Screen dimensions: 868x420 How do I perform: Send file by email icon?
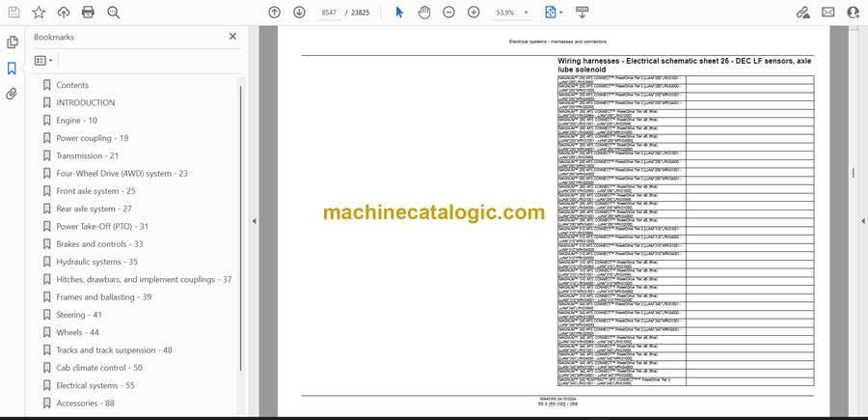828,13
